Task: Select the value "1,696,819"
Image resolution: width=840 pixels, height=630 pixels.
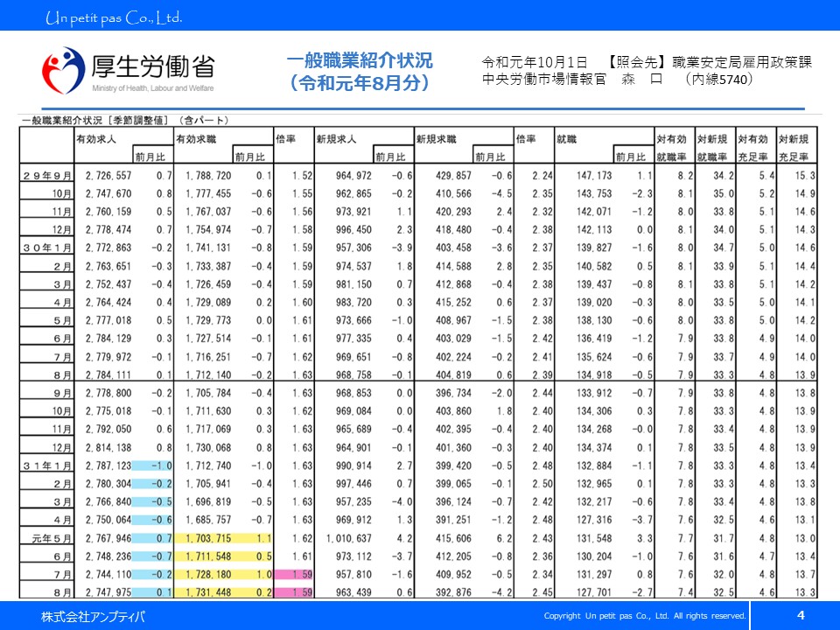Action: (208, 502)
